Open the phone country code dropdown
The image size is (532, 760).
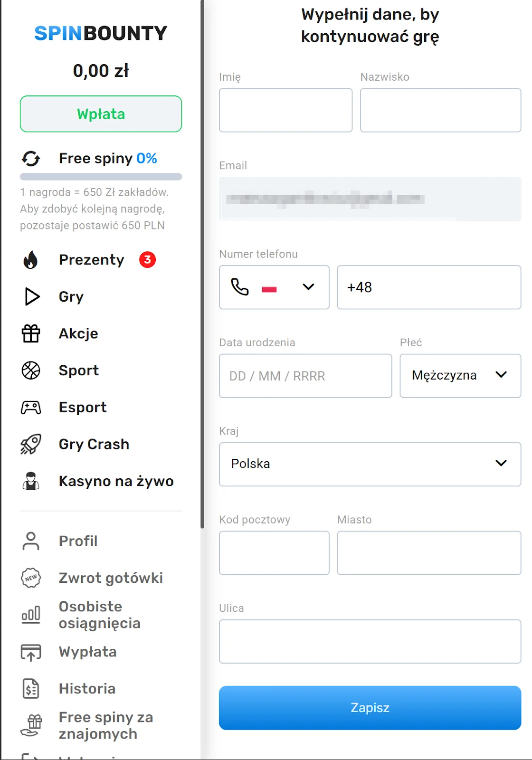click(274, 287)
